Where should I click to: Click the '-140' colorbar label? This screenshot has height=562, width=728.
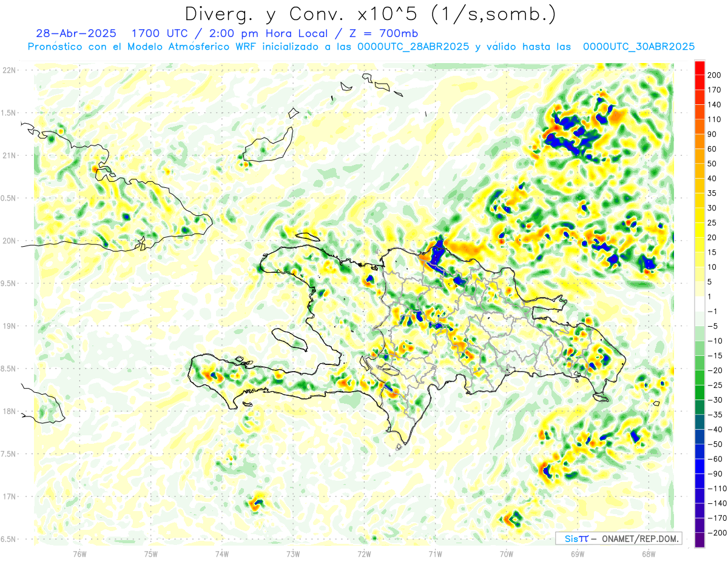(716, 503)
